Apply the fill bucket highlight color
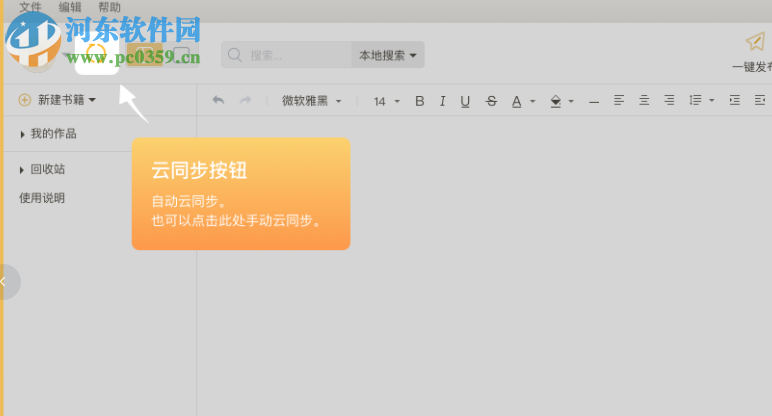 click(555, 101)
